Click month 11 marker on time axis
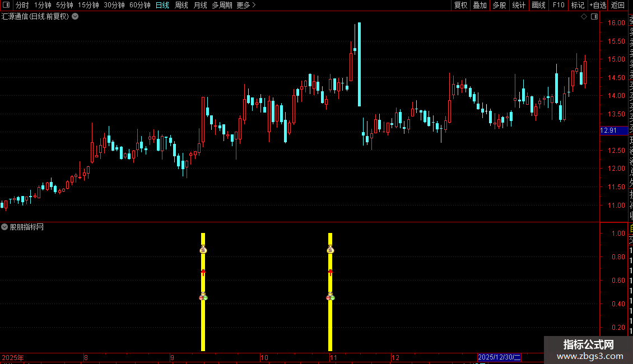 click(333, 357)
